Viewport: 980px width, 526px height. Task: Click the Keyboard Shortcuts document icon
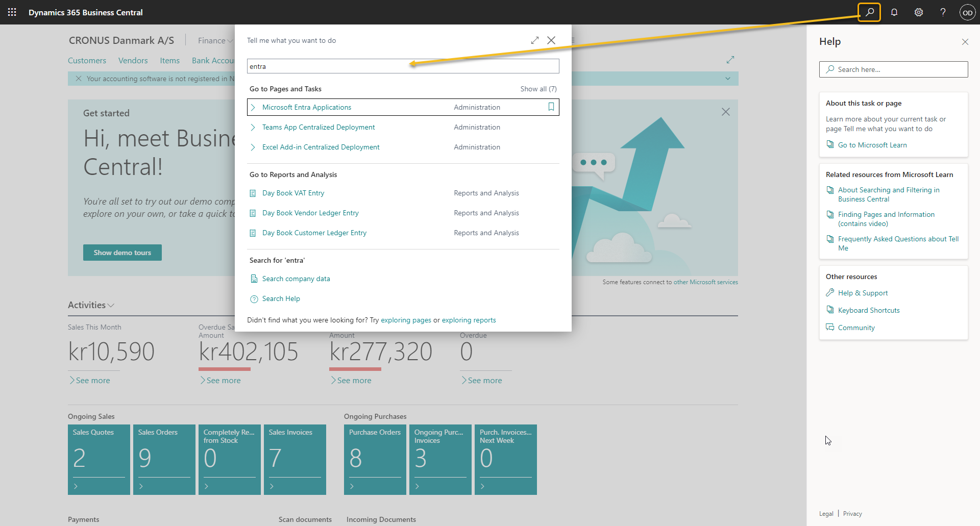[x=830, y=310]
